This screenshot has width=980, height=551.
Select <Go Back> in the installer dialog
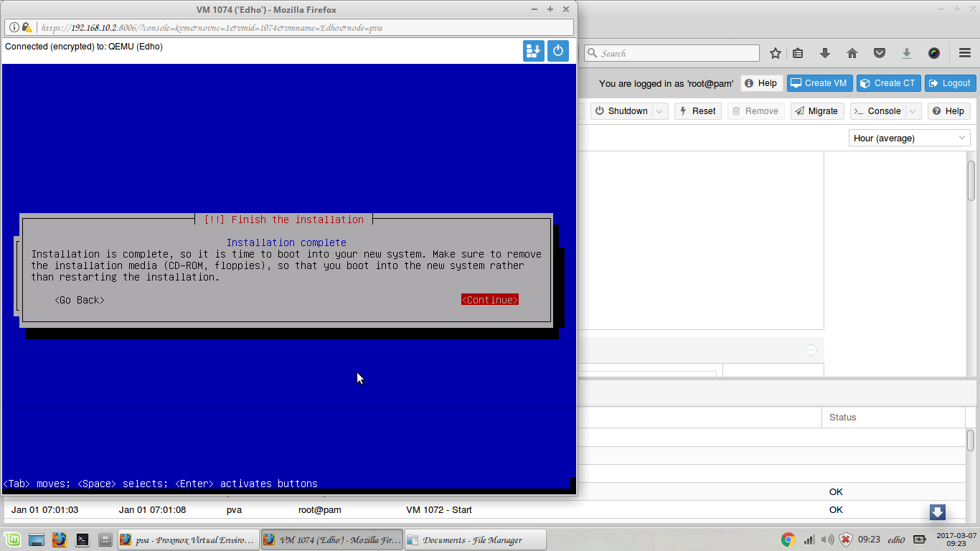coord(80,300)
